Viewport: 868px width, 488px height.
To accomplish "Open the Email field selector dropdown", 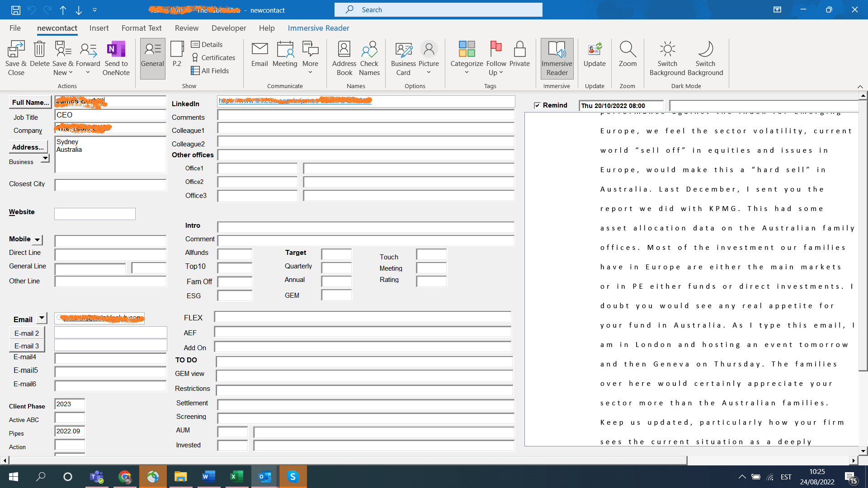I will tap(42, 318).
